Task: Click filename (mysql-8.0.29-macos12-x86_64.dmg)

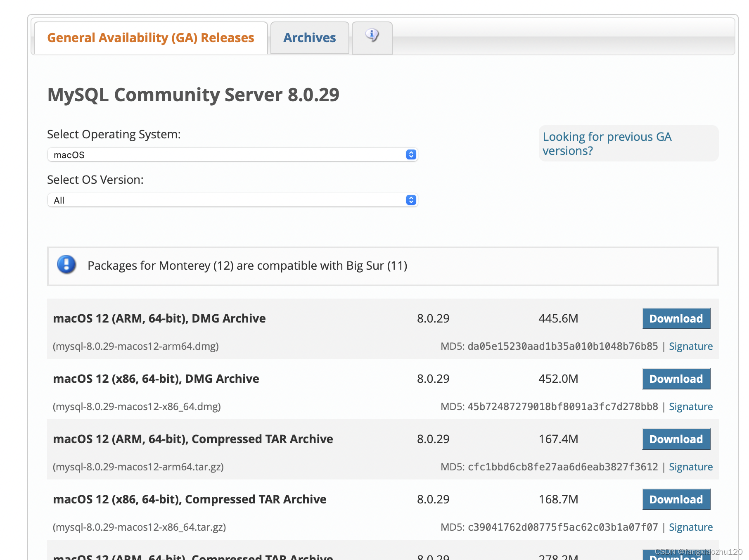Action: (x=137, y=406)
